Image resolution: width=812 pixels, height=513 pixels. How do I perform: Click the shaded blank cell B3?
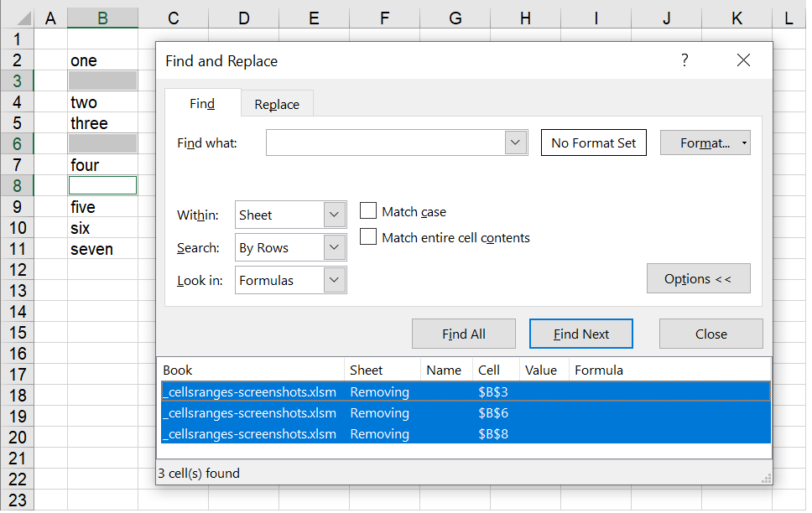tap(102, 81)
